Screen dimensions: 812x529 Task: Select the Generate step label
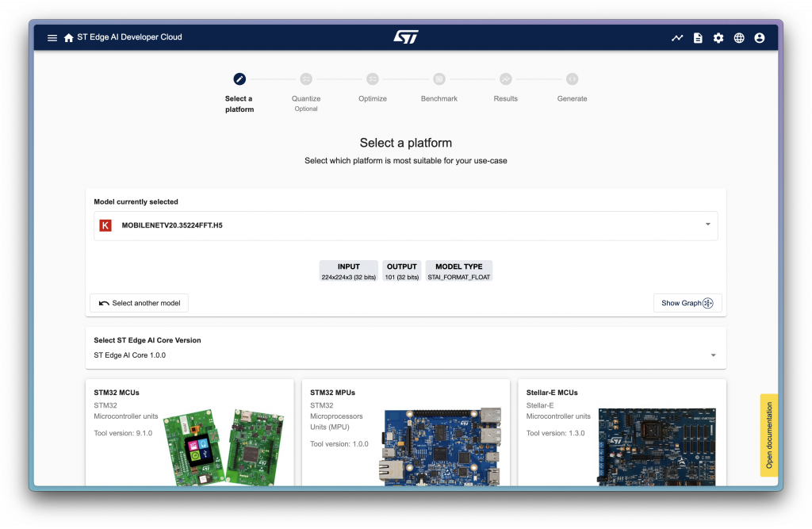[x=572, y=98]
